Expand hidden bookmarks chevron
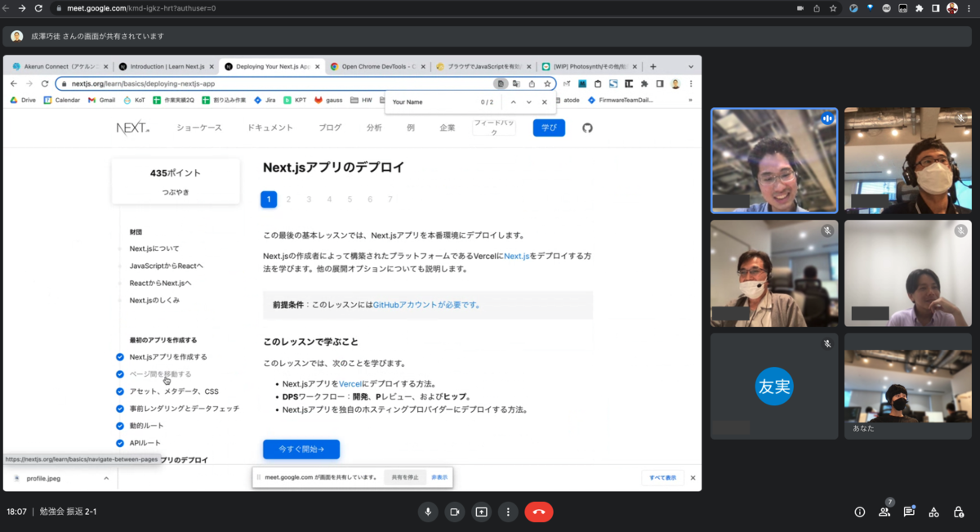 click(691, 100)
